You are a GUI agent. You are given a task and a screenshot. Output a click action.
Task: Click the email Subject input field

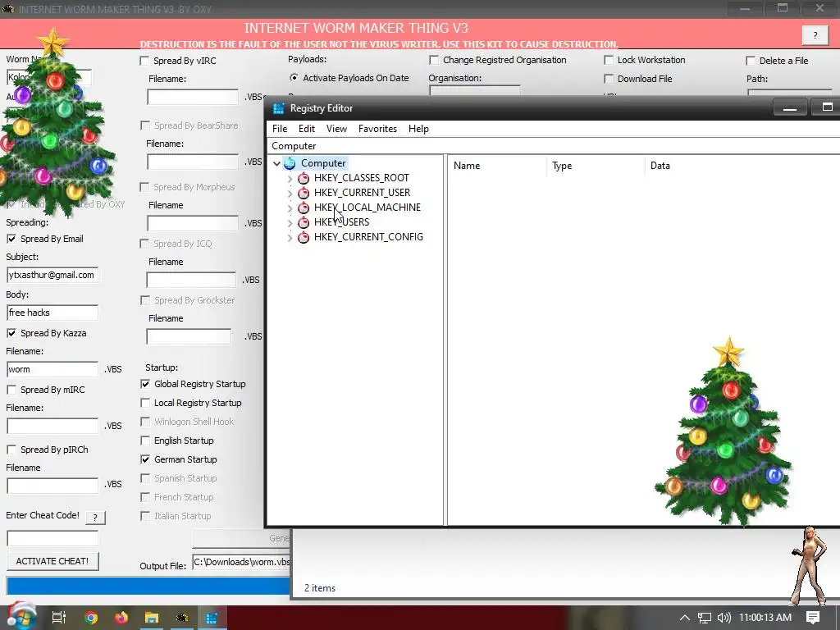coord(52,275)
